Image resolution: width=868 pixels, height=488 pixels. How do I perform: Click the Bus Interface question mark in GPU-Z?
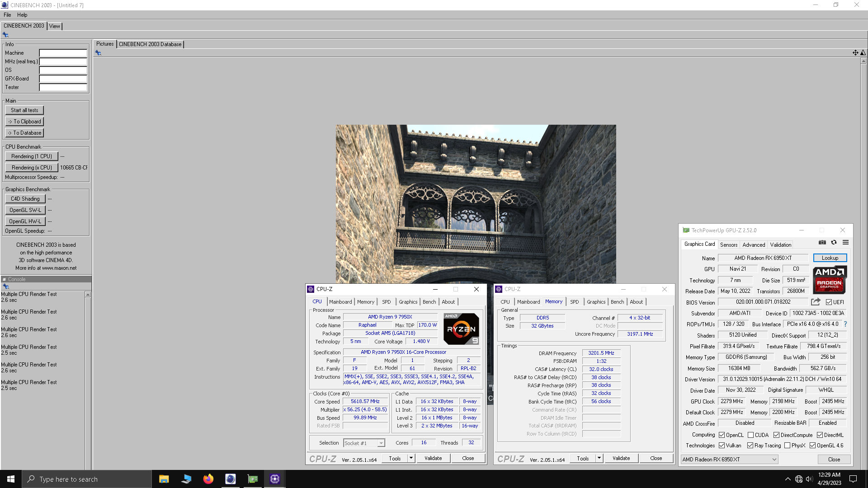pos(845,324)
